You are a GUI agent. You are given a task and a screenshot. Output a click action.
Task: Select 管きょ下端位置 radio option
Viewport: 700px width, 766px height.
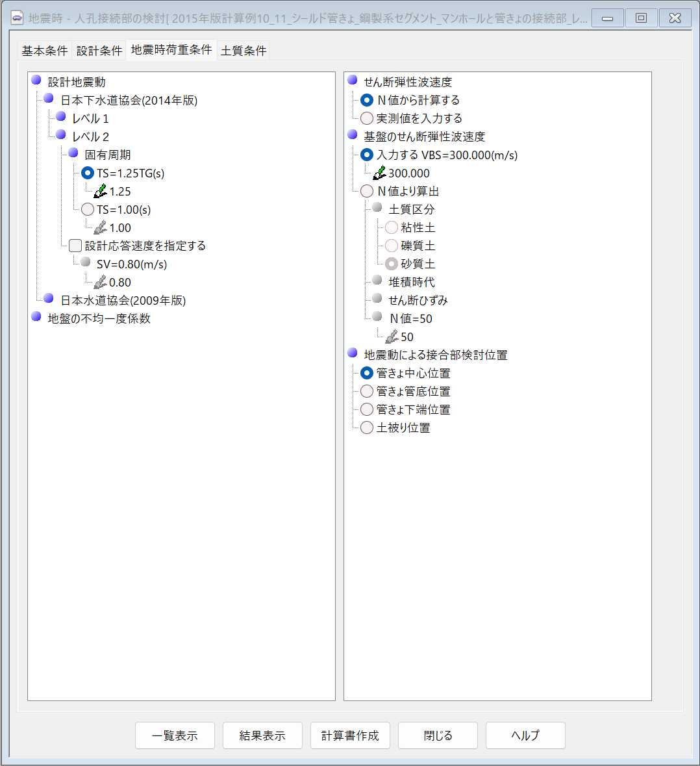[367, 409]
